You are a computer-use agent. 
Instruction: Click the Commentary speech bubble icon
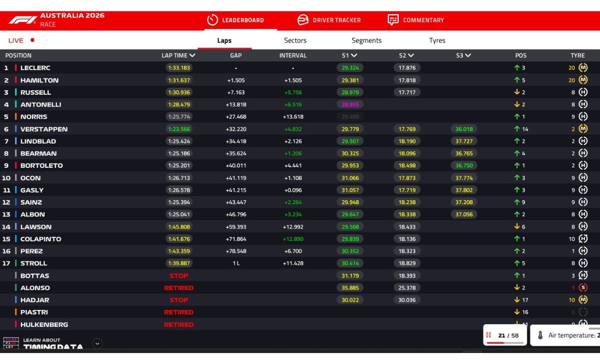pyautogui.click(x=393, y=20)
